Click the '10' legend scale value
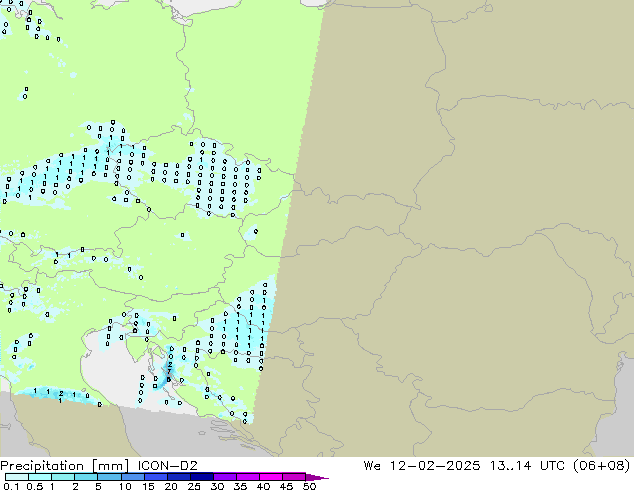This screenshot has width=634, height=490. (x=125, y=486)
